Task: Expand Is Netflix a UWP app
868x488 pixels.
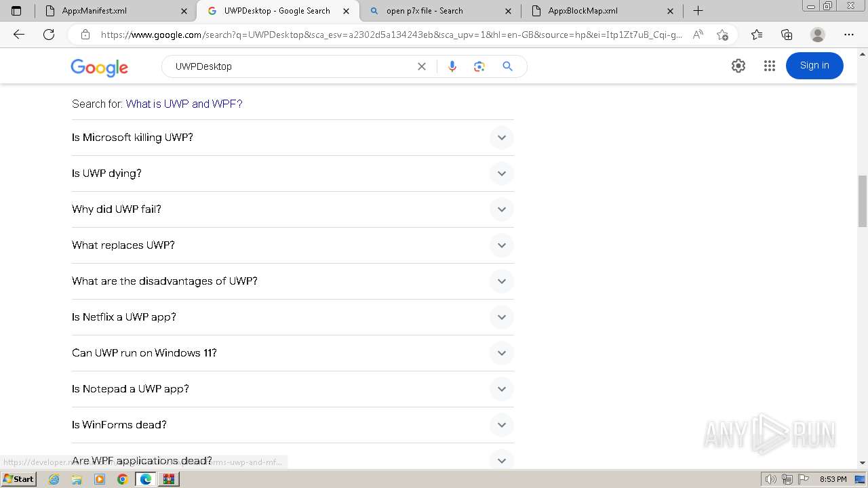Action: pyautogui.click(x=293, y=317)
